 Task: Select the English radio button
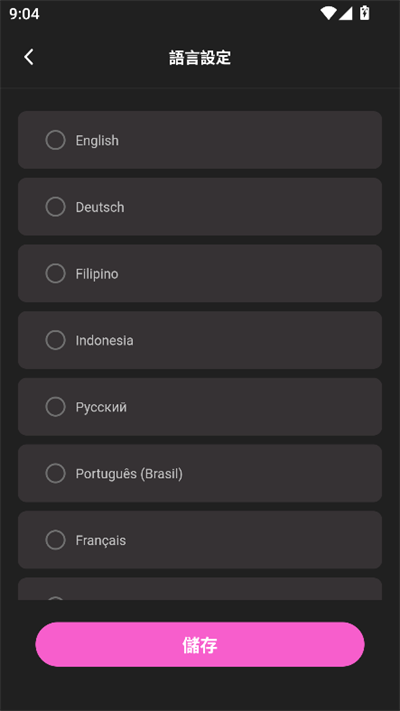point(55,140)
